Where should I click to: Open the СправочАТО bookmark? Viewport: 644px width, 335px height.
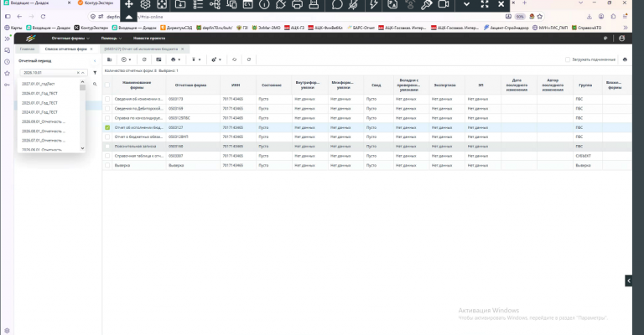586,28
